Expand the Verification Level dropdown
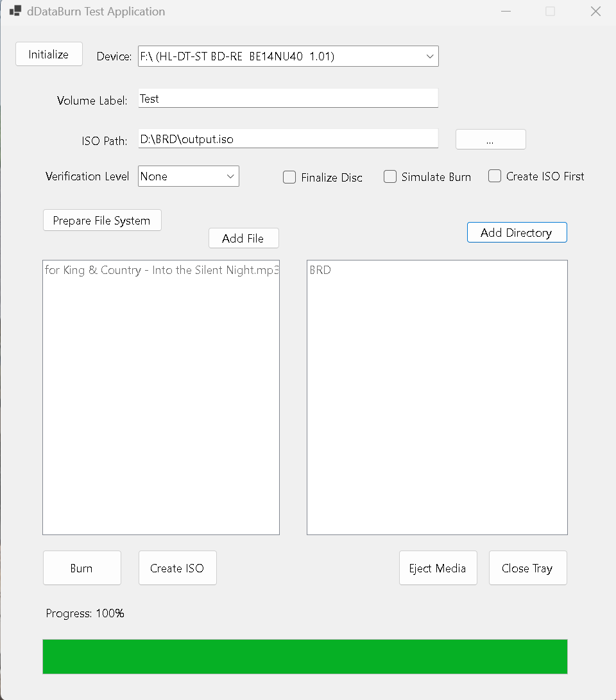This screenshot has height=700, width=616. 189,176
